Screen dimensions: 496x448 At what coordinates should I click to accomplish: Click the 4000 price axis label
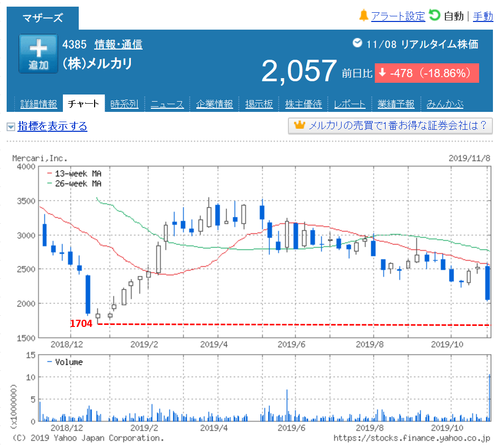point(26,167)
